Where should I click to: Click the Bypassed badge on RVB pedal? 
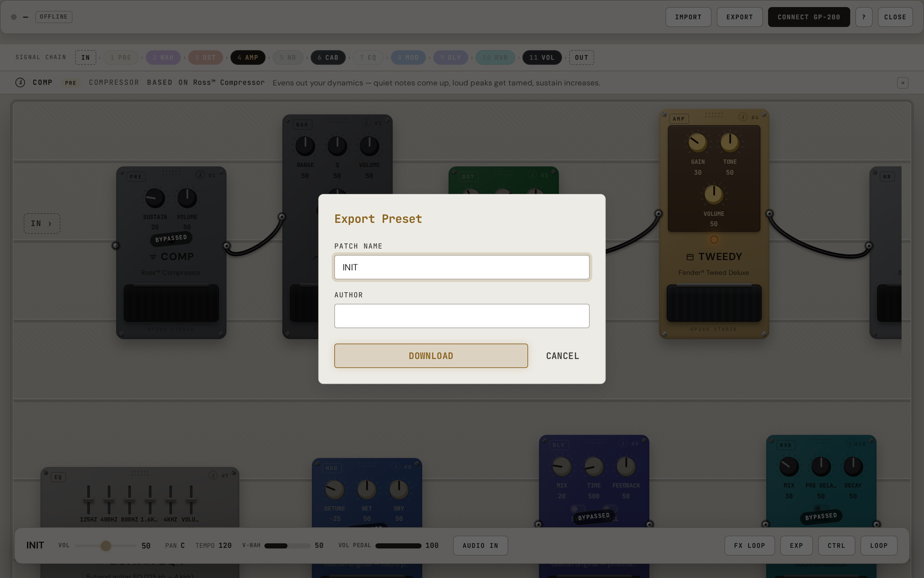(x=821, y=516)
